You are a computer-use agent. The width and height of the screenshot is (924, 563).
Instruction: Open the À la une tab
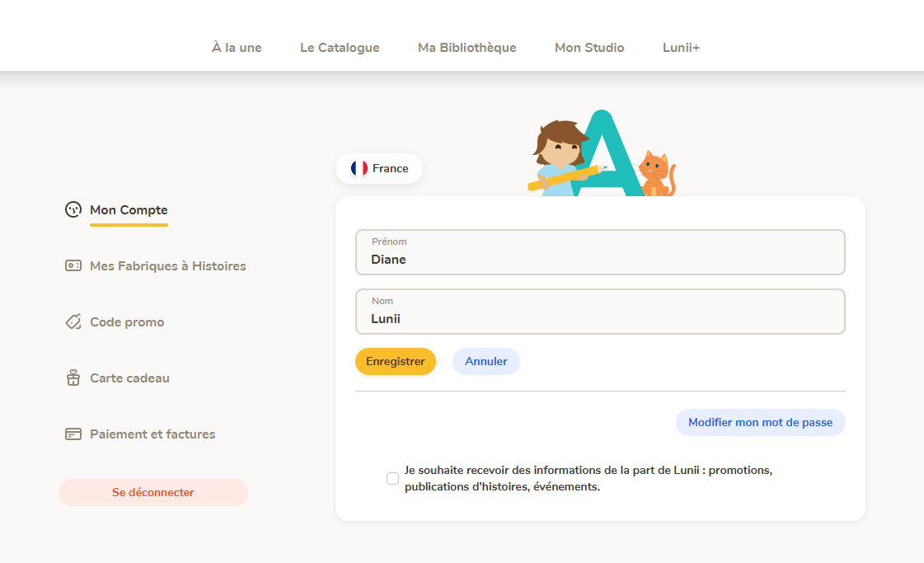(237, 48)
